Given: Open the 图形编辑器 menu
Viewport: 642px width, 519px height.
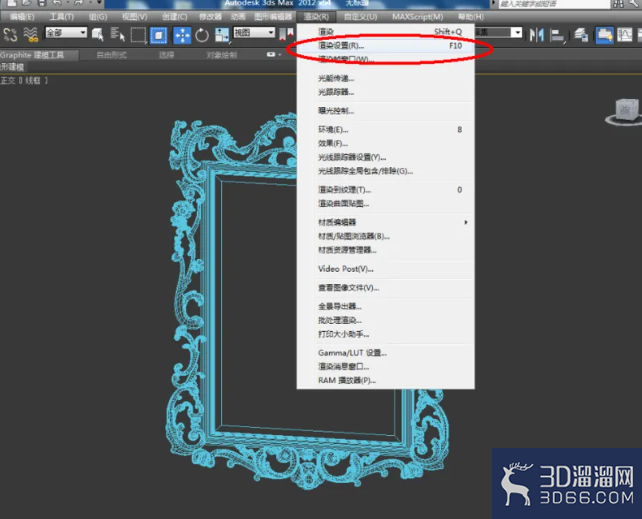Looking at the screenshot, I should 273,17.
